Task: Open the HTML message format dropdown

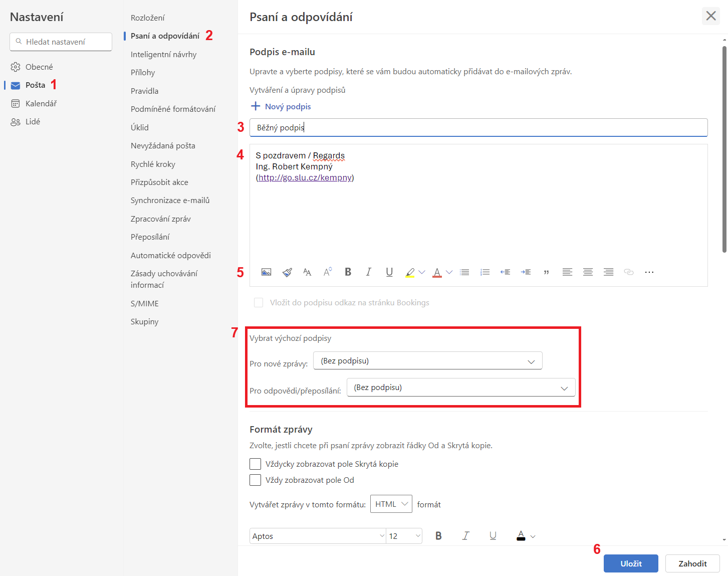Action: click(x=391, y=504)
